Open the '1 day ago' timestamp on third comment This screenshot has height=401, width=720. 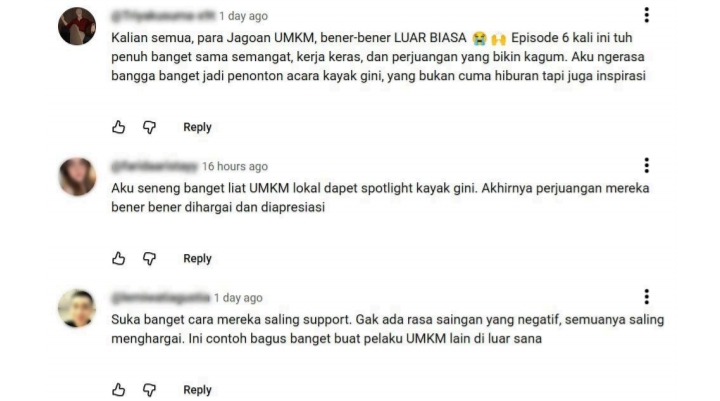tap(238, 298)
